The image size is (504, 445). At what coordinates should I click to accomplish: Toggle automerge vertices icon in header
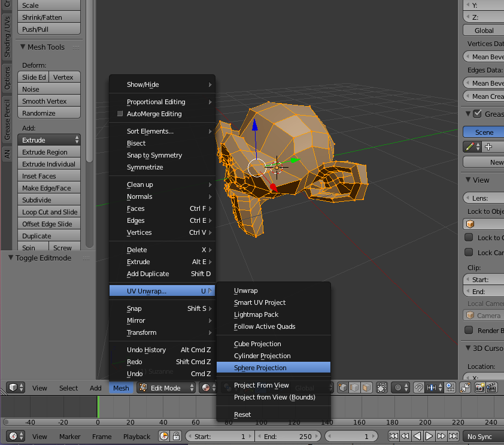click(465, 388)
